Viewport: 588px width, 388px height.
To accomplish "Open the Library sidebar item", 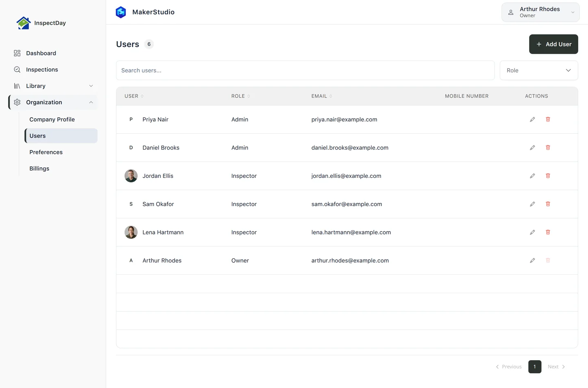I will 53,86.
